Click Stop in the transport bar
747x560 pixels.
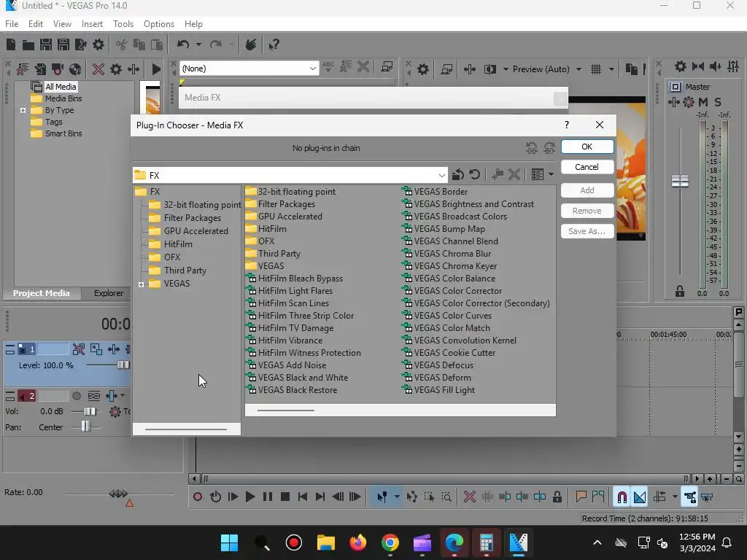click(285, 497)
